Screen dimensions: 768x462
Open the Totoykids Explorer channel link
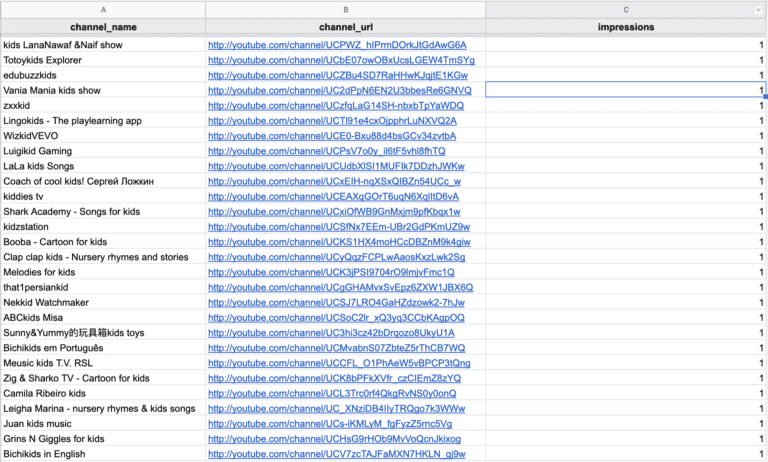click(x=341, y=60)
